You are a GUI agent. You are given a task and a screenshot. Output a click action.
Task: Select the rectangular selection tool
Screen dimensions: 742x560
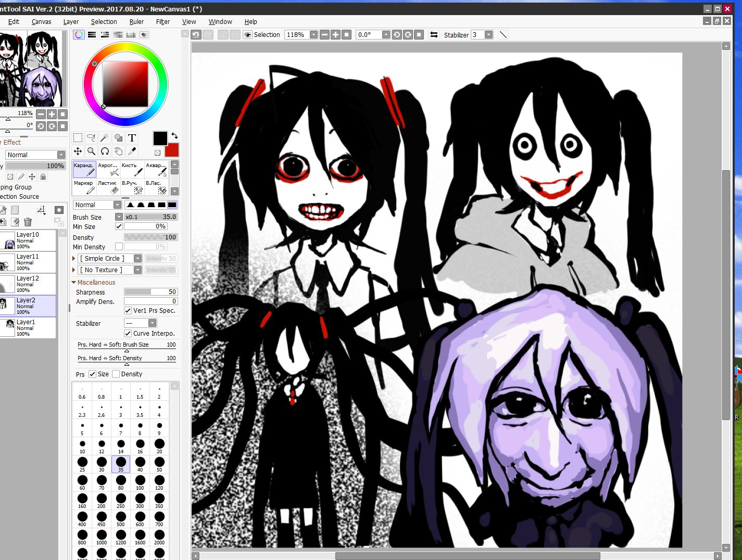[x=78, y=138]
